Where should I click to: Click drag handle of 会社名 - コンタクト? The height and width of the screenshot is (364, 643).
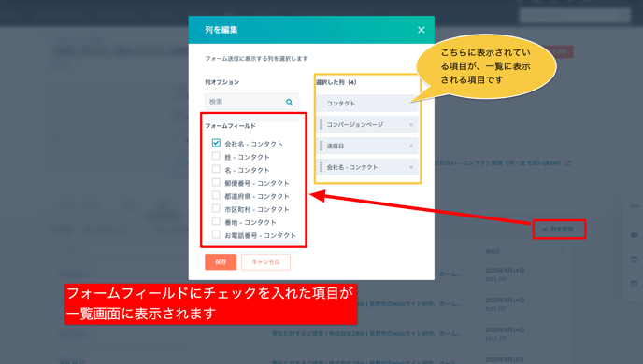tap(321, 167)
